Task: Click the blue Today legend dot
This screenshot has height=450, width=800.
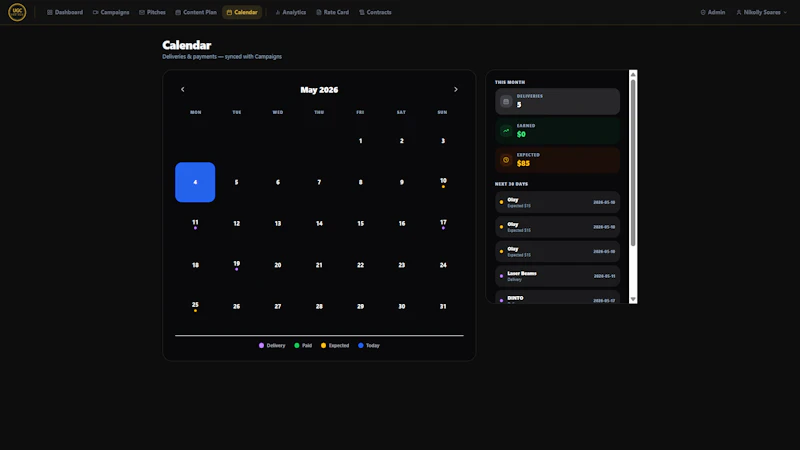Action: click(361, 345)
